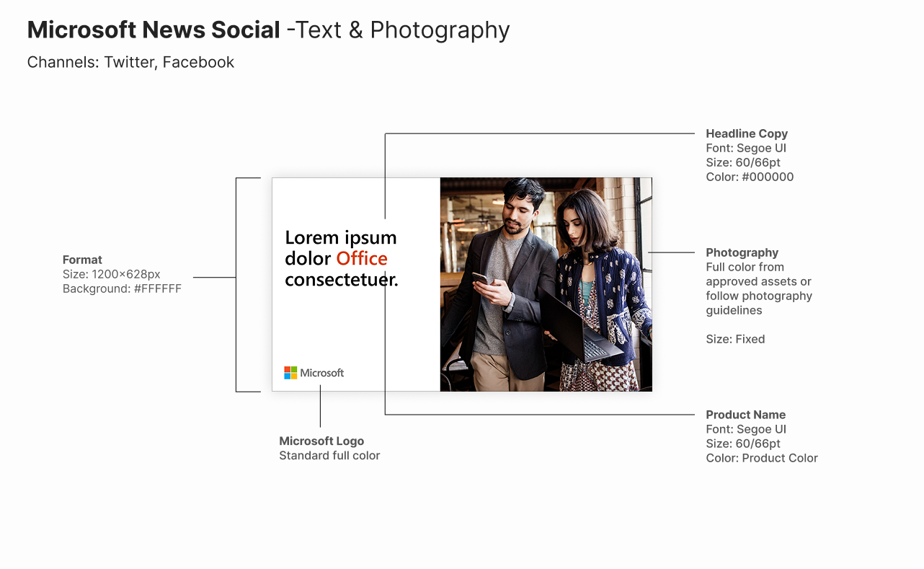Click the word "consectetuer." in the card

pyautogui.click(x=342, y=279)
